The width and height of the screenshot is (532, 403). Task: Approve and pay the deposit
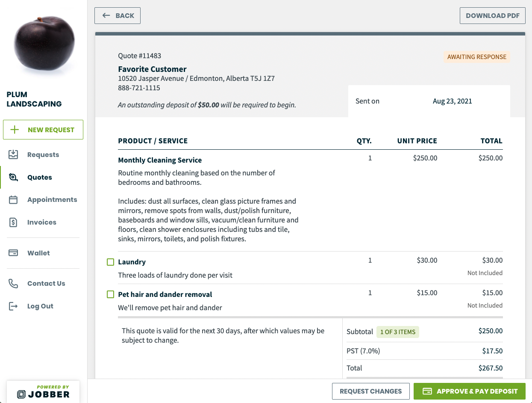(x=470, y=391)
